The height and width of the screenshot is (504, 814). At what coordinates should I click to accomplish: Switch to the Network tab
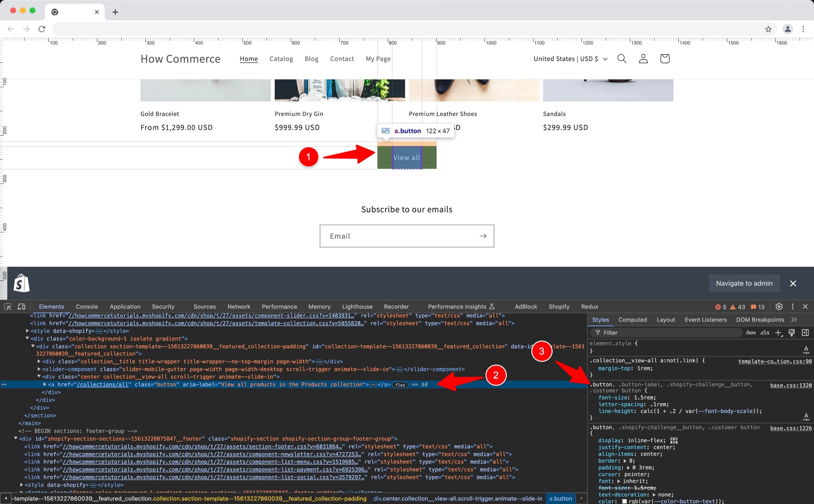239,307
